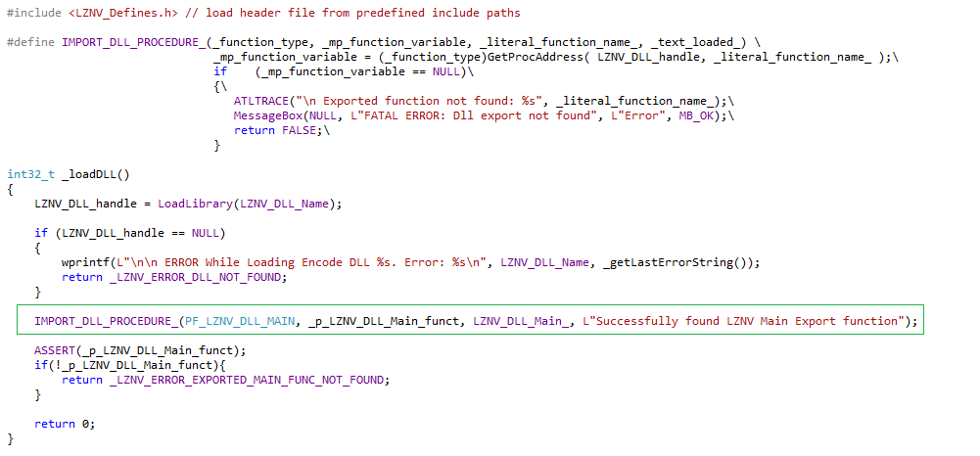Click the int32_t return type
The width and height of the screenshot is (980, 456).
point(31,174)
